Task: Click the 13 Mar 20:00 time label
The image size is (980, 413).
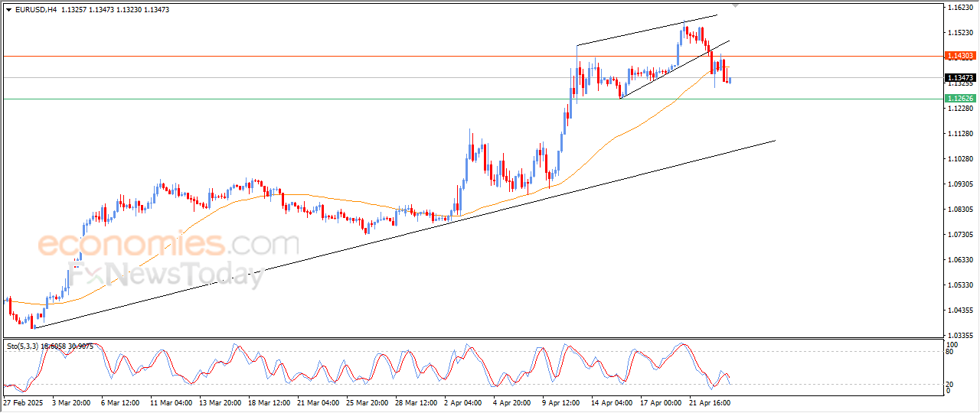Action: [222, 402]
